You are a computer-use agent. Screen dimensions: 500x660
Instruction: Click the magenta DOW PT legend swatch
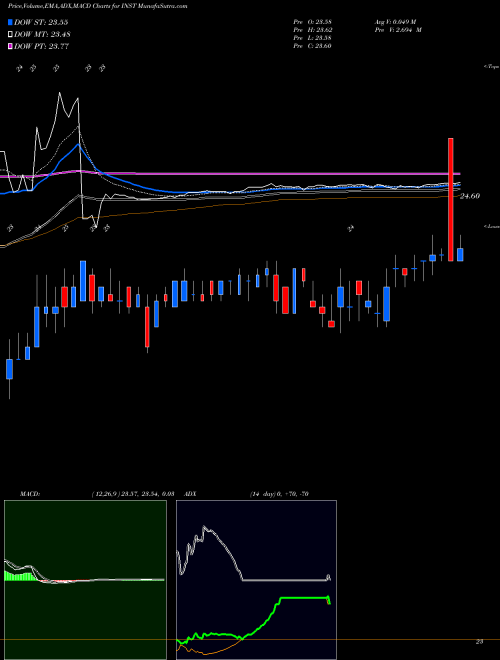(x=11, y=47)
